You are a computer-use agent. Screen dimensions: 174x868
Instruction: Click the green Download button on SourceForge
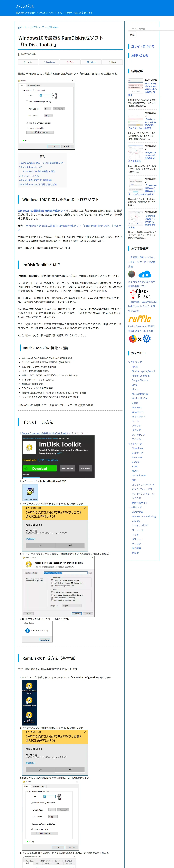click(40, 468)
